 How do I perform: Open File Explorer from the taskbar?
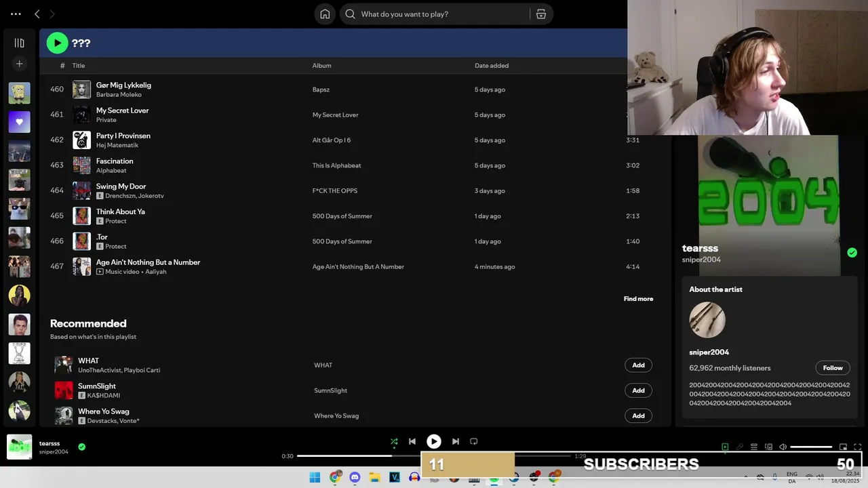374,477
